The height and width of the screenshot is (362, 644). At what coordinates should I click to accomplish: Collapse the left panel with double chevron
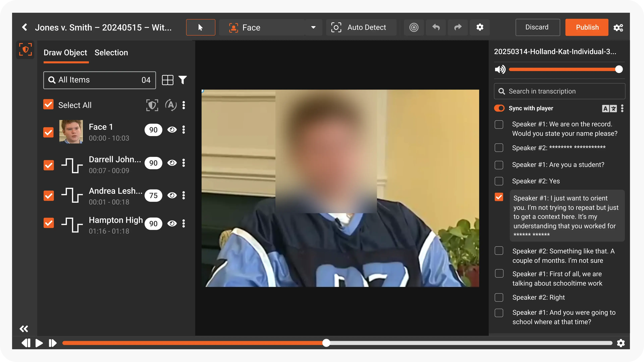24,329
